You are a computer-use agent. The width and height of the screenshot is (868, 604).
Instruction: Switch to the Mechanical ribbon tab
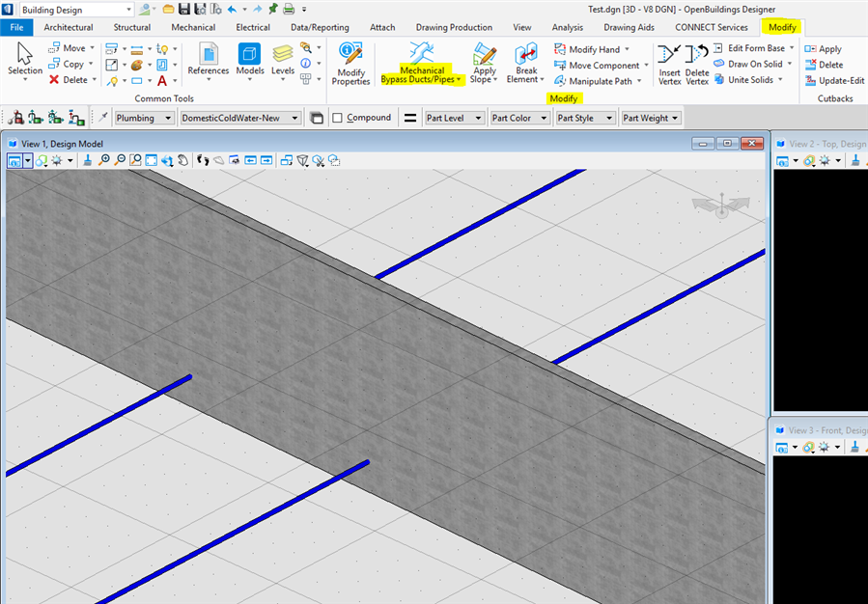pos(193,27)
